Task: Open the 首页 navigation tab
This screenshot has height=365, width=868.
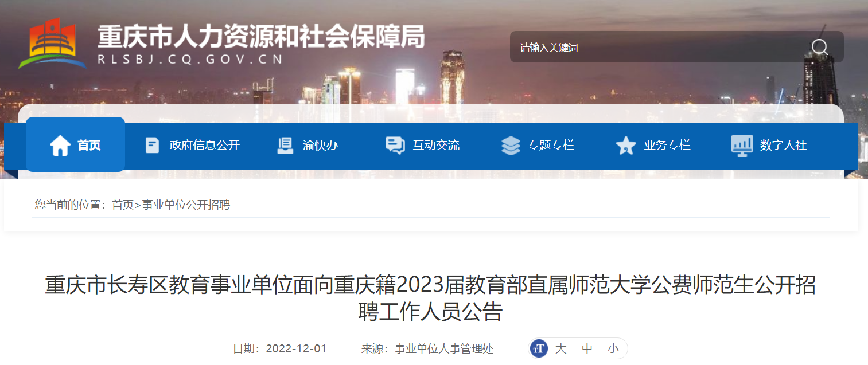Action: click(x=75, y=144)
